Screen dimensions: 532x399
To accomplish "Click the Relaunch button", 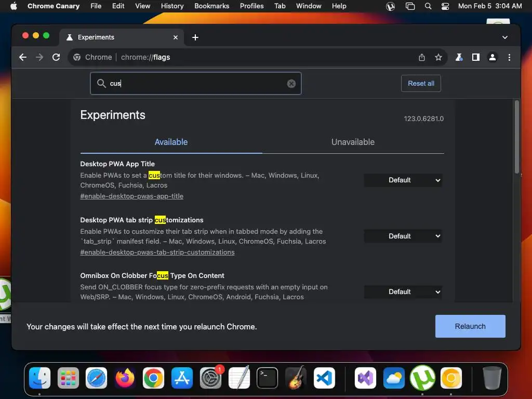I will click(x=470, y=326).
